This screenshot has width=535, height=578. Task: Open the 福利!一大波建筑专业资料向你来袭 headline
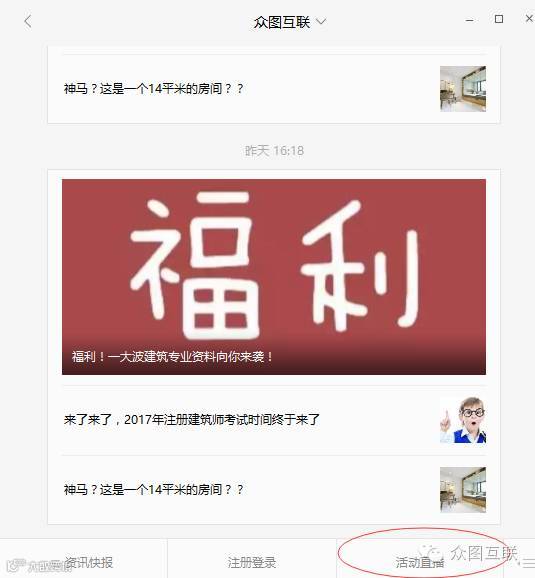tap(172, 357)
